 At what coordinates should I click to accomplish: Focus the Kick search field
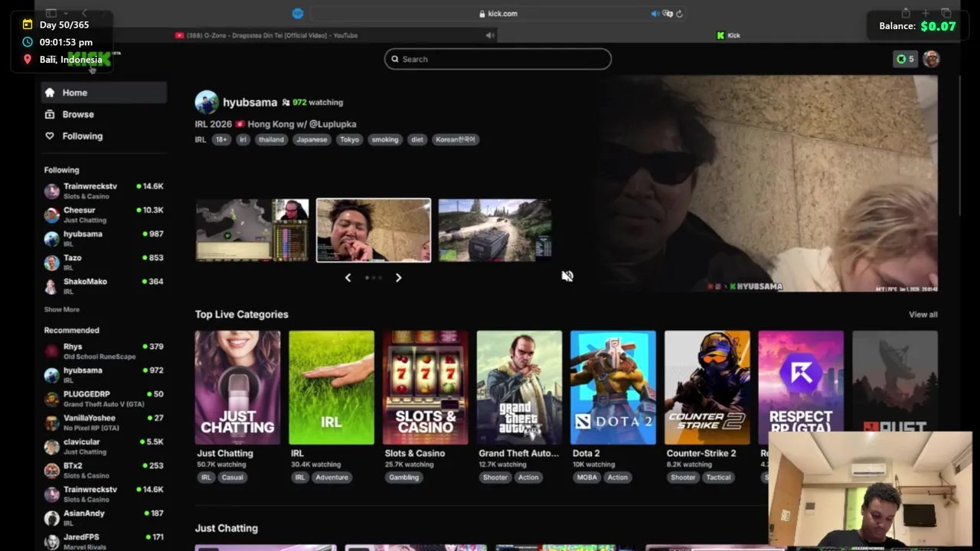498,59
